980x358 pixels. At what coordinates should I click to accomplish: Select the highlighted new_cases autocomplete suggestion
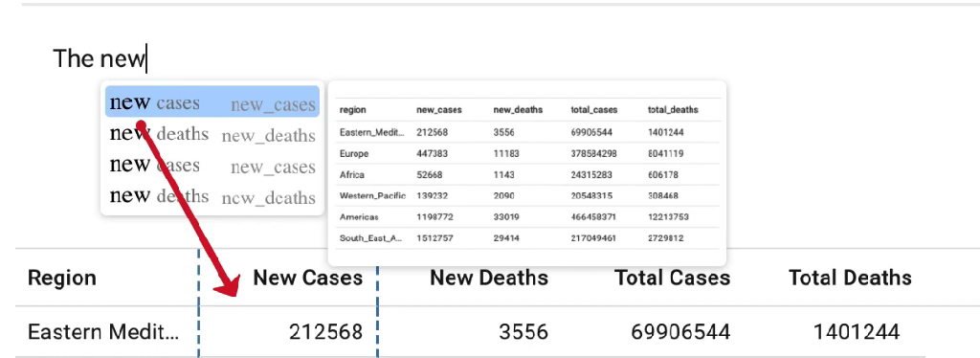pos(212,101)
